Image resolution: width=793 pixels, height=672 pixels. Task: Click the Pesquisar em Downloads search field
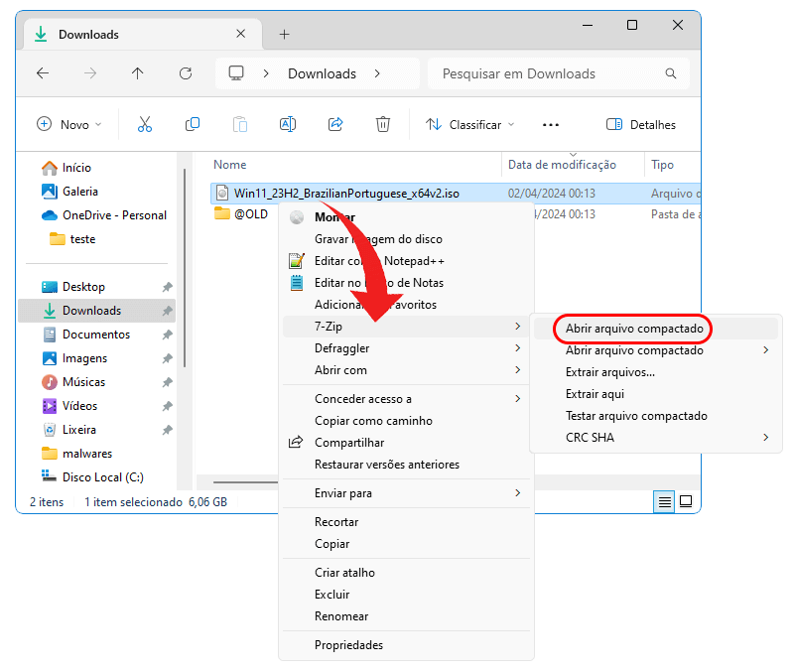click(x=556, y=73)
